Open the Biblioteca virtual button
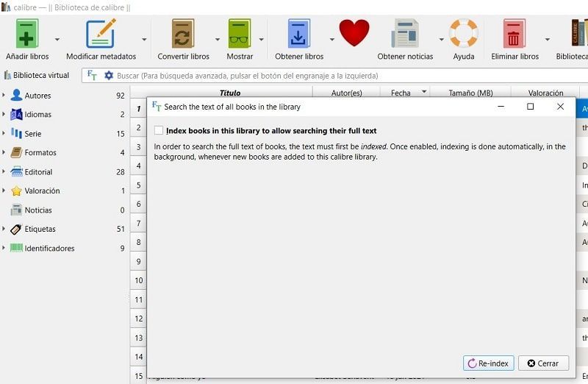 pos(37,75)
